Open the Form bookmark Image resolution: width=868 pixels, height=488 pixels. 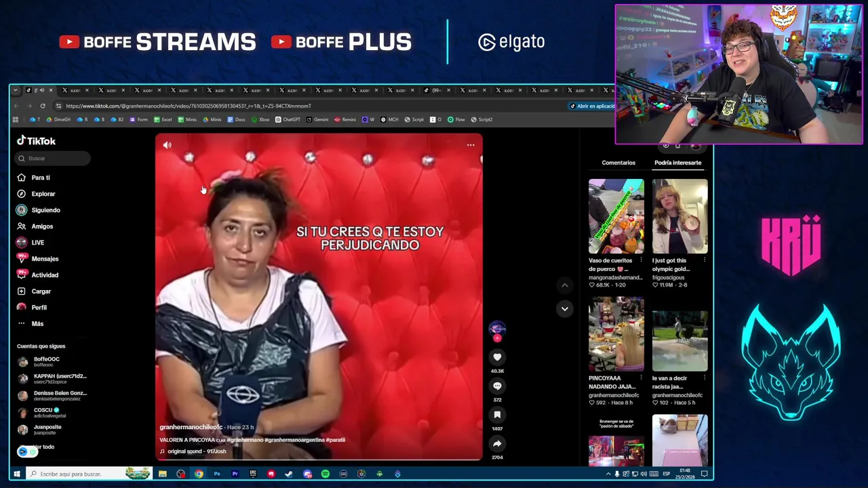click(x=138, y=119)
